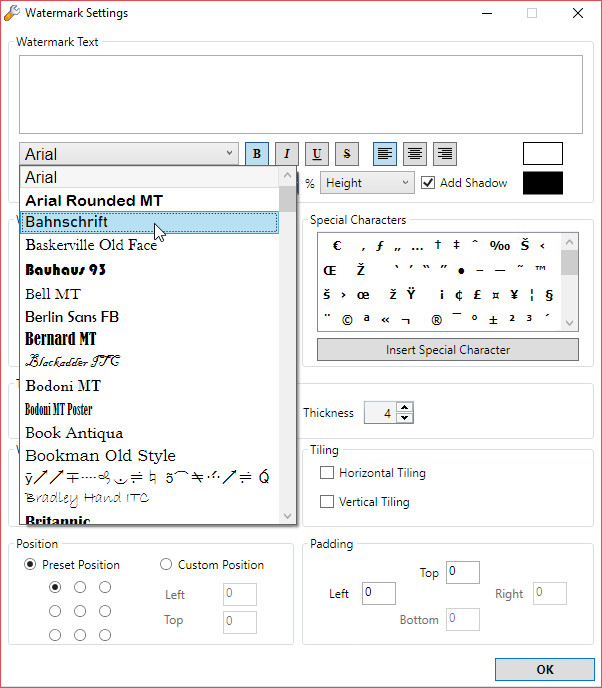Toggle Italic text formatting
Screen dimensions: 602x688
pos(286,153)
